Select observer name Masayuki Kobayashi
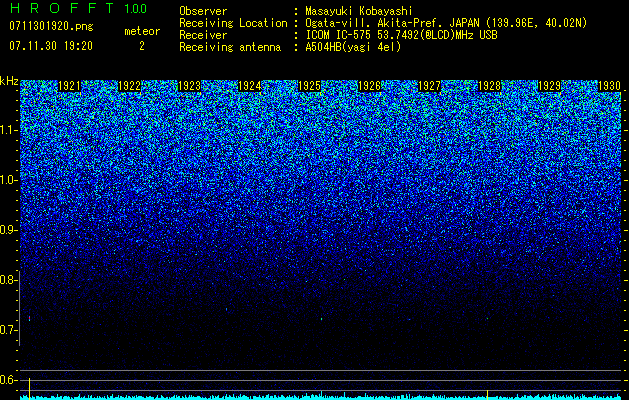 click(x=359, y=11)
